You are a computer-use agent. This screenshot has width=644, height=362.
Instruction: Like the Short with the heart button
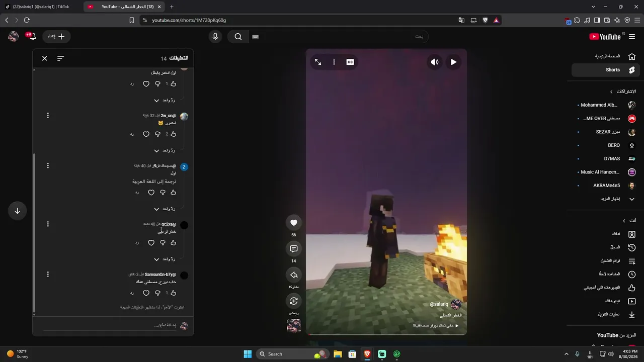[294, 223]
